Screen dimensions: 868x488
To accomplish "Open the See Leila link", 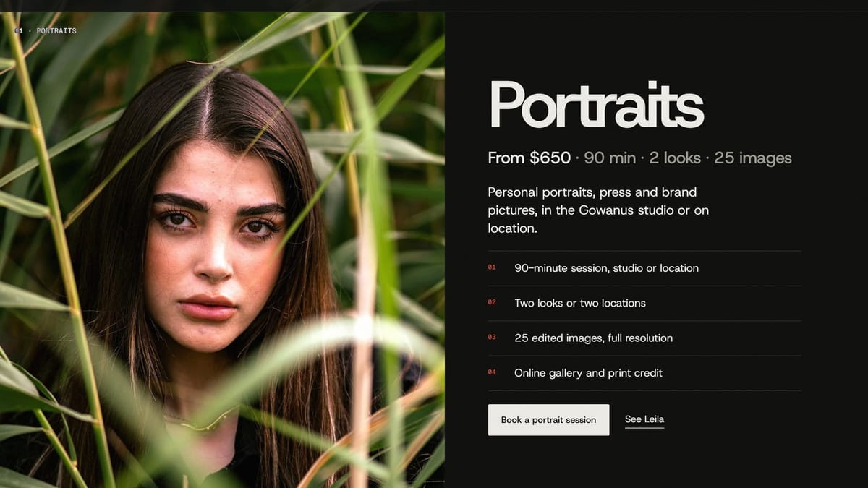I will (644, 419).
